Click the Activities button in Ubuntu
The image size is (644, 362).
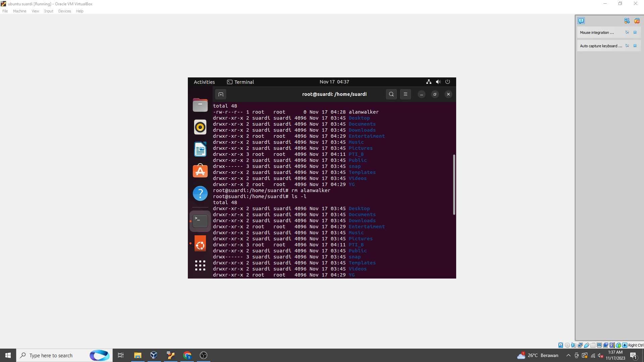204,82
